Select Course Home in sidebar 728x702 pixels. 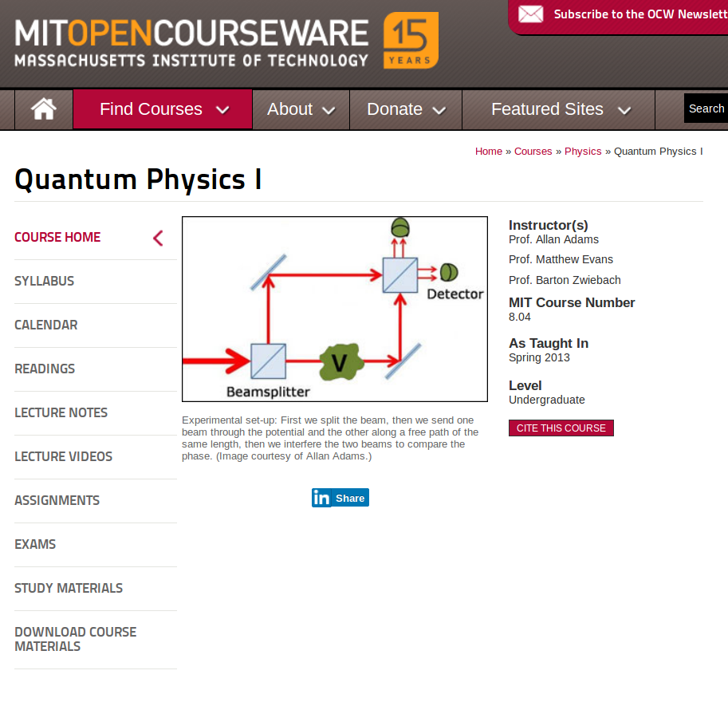click(57, 238)
